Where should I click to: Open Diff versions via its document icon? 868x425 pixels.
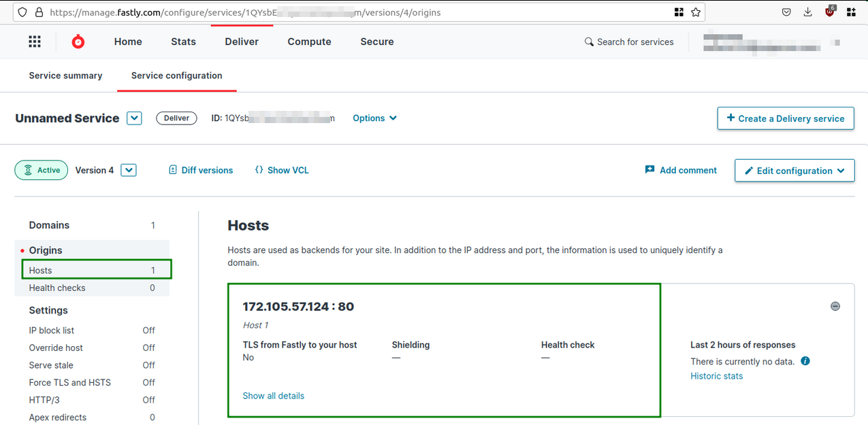click(173, 169)
